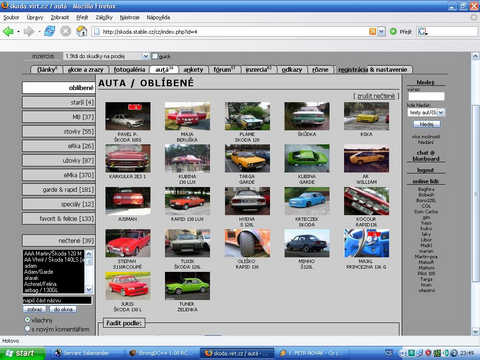The width and height of the screenshot is (480, 360).
Task: Open the registrácia & nastavenie tab
Action: [373, 69]
